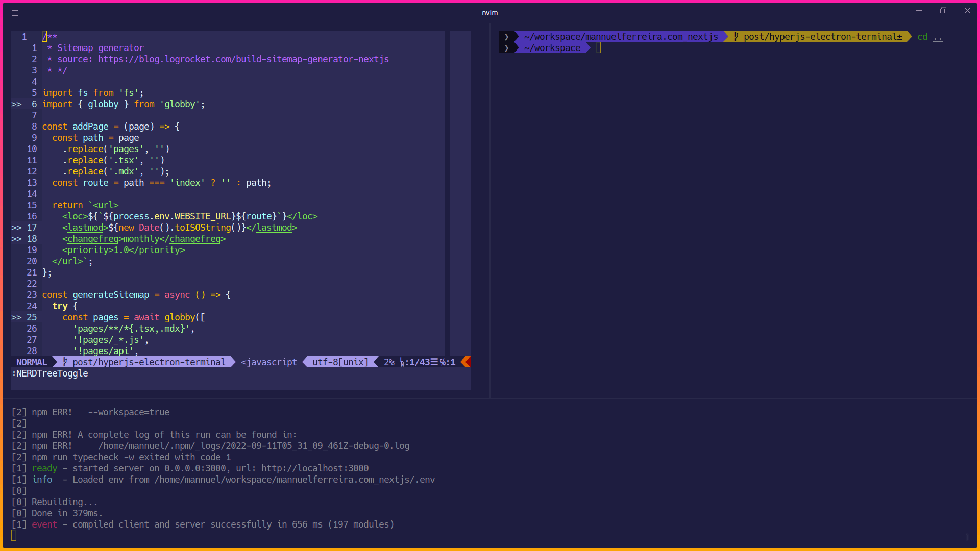Click the .replace('pages', '') call
This screenshot has height=551, width=980.
coord(116,149)
